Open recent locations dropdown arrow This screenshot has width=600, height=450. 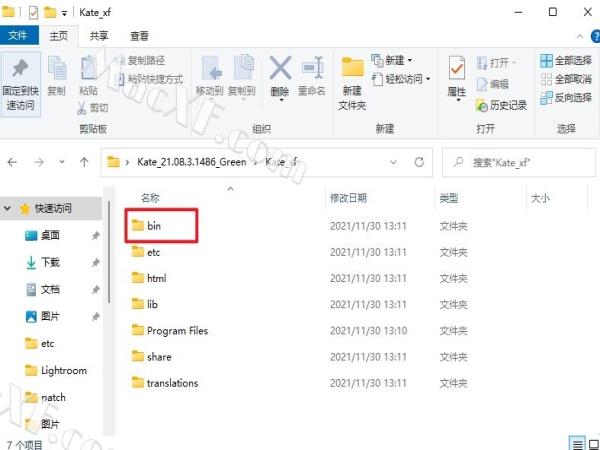(x=62, y=162)
